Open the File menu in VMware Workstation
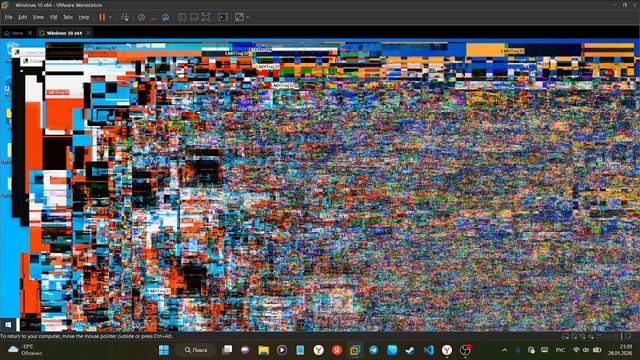Viewport: 640px width, 360px height. pos(8,17)
